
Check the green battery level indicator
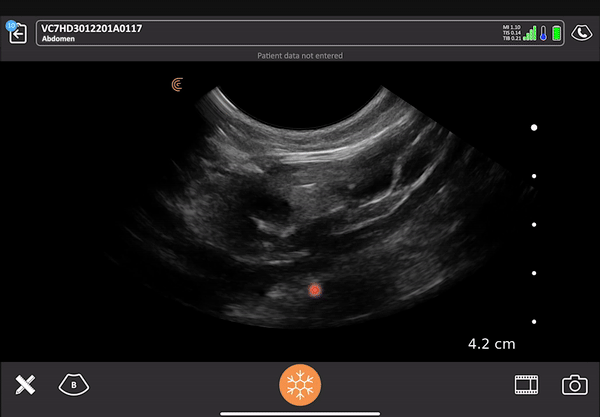[557, 34]
